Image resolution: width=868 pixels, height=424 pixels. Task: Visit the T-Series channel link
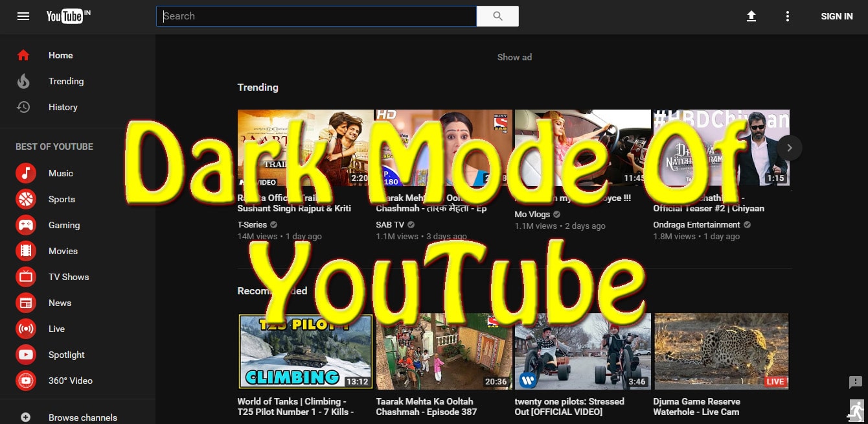[x=252, y=225]
